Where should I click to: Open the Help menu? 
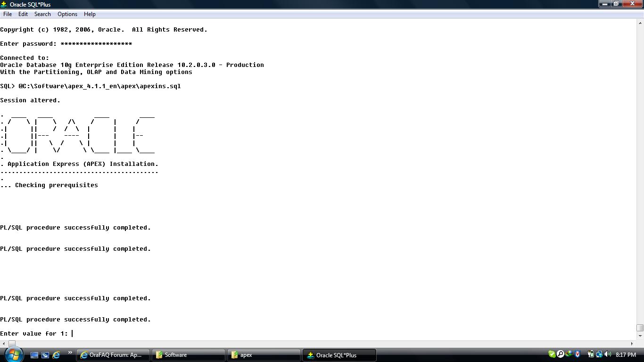(x=90, y=14)
